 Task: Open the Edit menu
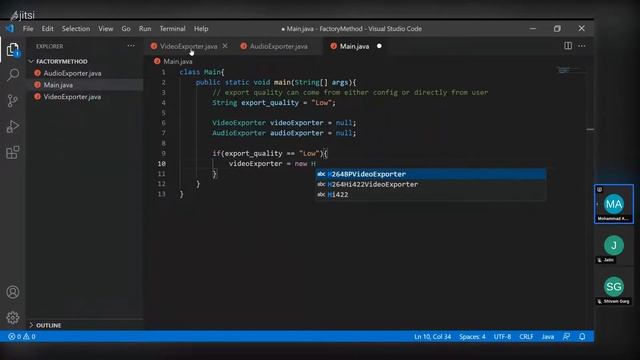click(47, 29)
